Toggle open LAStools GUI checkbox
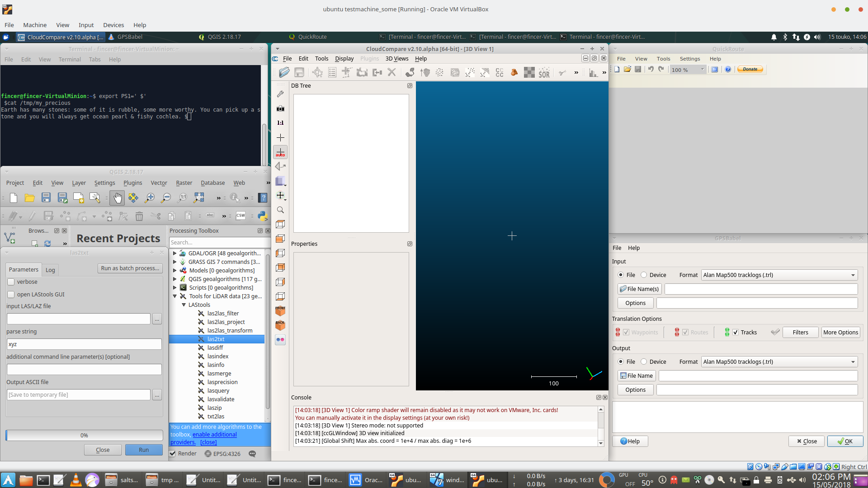 tap(11, 294)
